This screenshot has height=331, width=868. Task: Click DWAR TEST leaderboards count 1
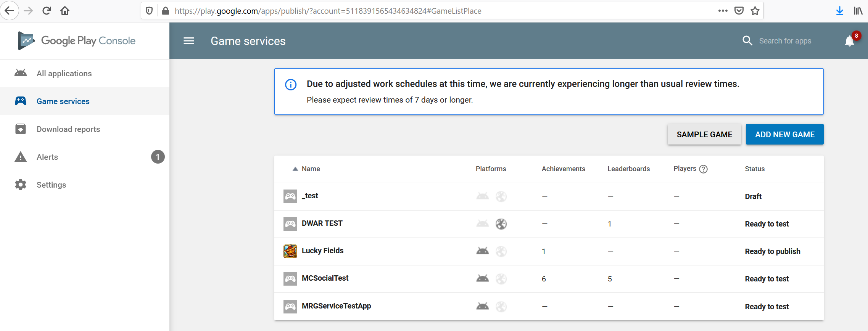click(x=610, y=224)
